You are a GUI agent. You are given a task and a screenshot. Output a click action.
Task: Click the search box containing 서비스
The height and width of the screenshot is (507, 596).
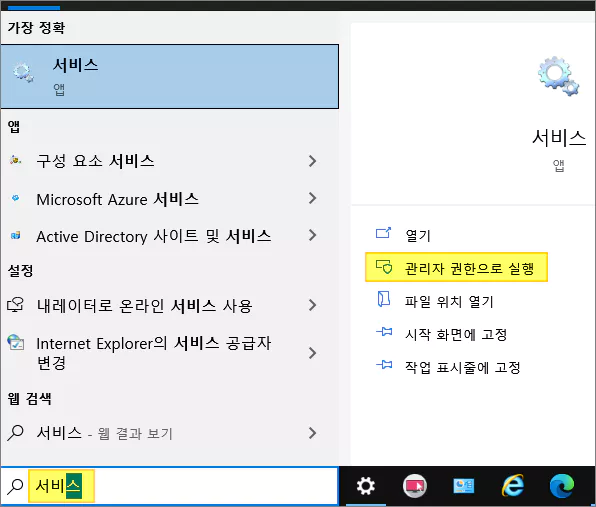click(170, 486)
